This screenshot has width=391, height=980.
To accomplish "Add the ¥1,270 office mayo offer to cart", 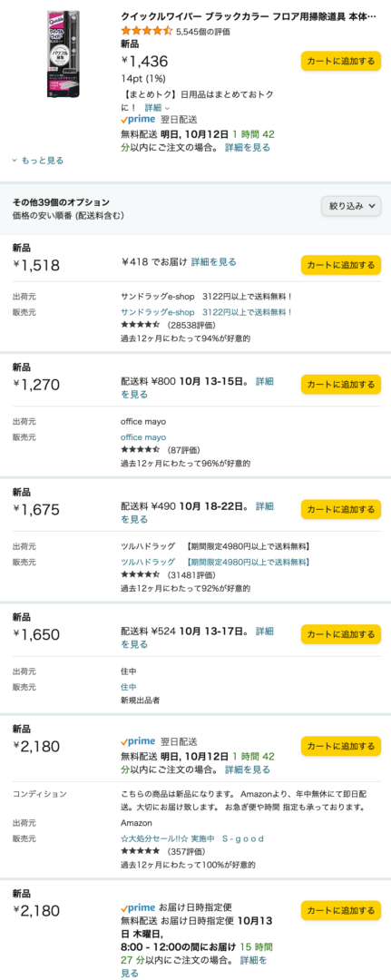I will (x=340, y=385).
